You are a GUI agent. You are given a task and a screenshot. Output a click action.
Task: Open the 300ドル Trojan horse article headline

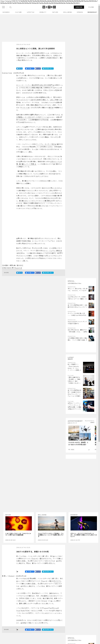tap(32, 552)
